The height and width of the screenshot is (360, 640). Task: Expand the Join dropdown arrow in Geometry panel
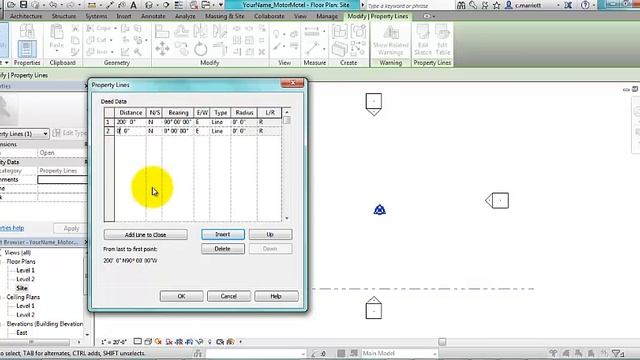point(112,52)
